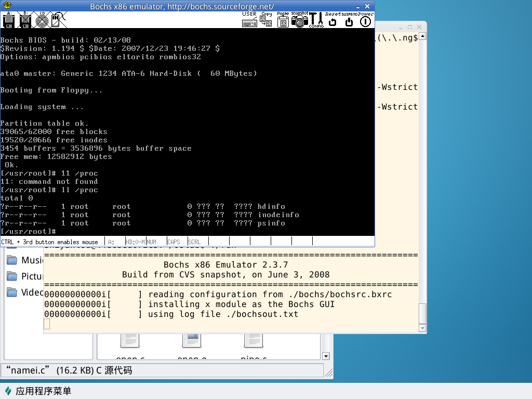Click the Paste clipboard icon

pos(283,20)
